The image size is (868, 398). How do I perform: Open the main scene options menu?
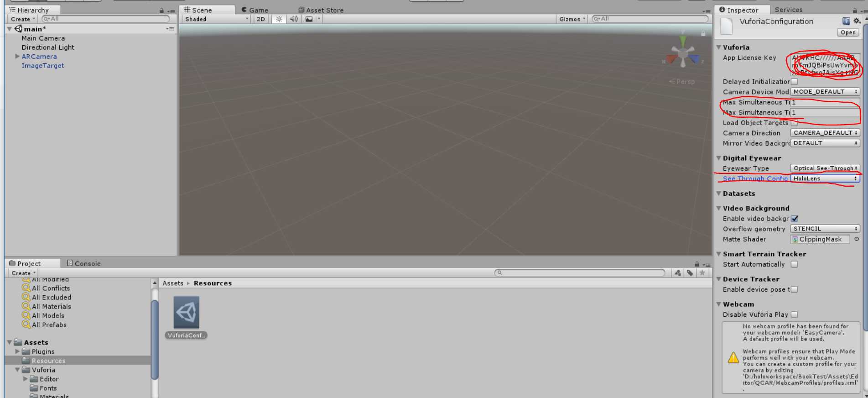(x=171, y=29)
